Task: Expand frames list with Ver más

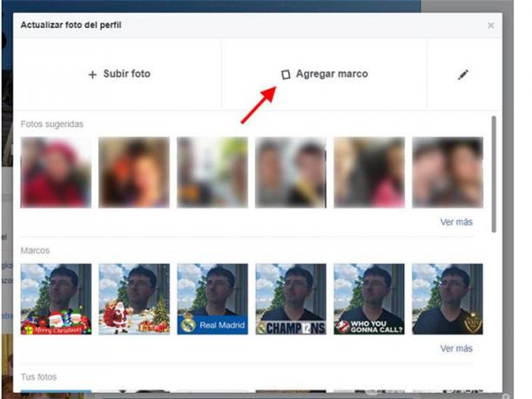Action: [x=456, y=348]
